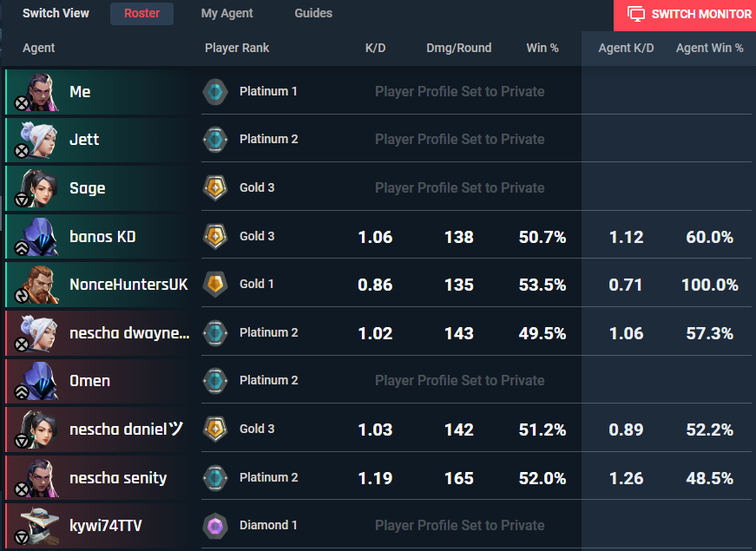
Task: Click the K/D value 1.06
Action: tap(375, 237)
